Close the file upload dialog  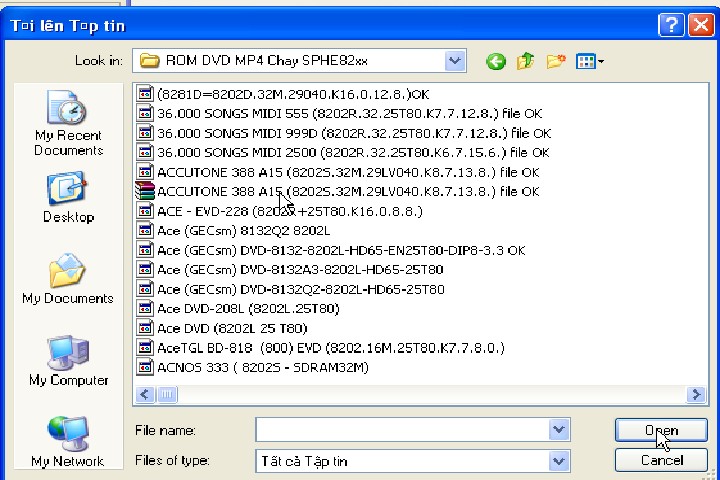701,24
